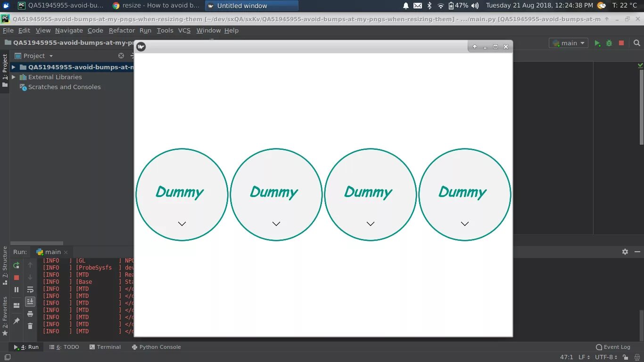Viewport: 644px width, 362px height.
Task: Hide the Run tool window
Action: pyautogui.click(x=637, y=252)
